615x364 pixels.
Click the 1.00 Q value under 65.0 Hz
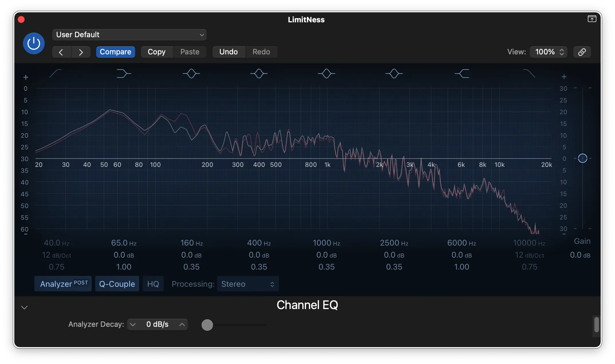(124, 267)
